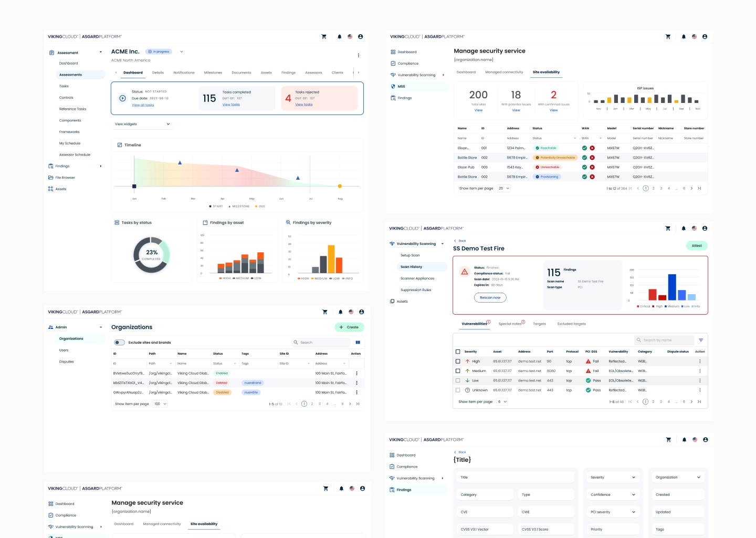
Task: Open the three-dot menu beside ACME Inc.
Action: pyautogui.click(x=359, y=55)
